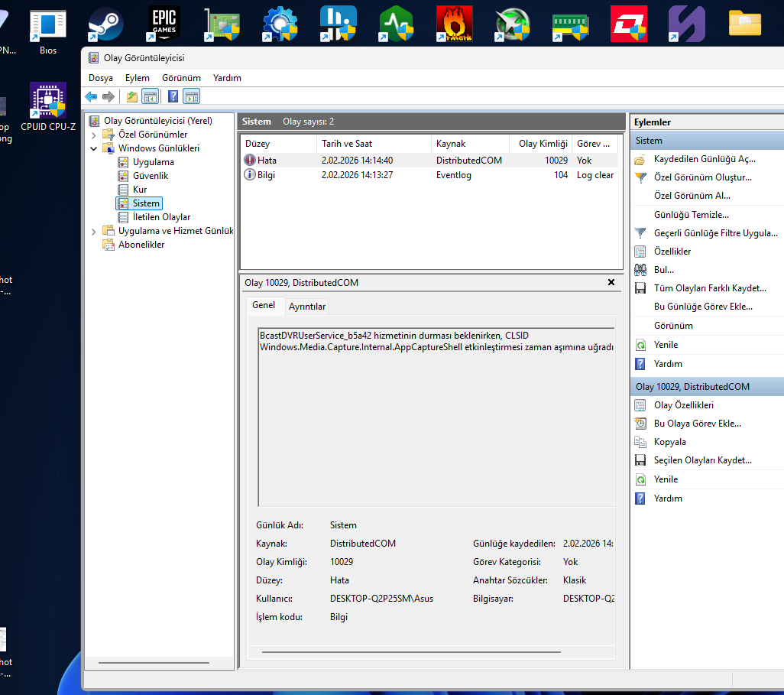Select Uygulama log in tree
Viewport: 784px width, 695px height.
(153, 162)
